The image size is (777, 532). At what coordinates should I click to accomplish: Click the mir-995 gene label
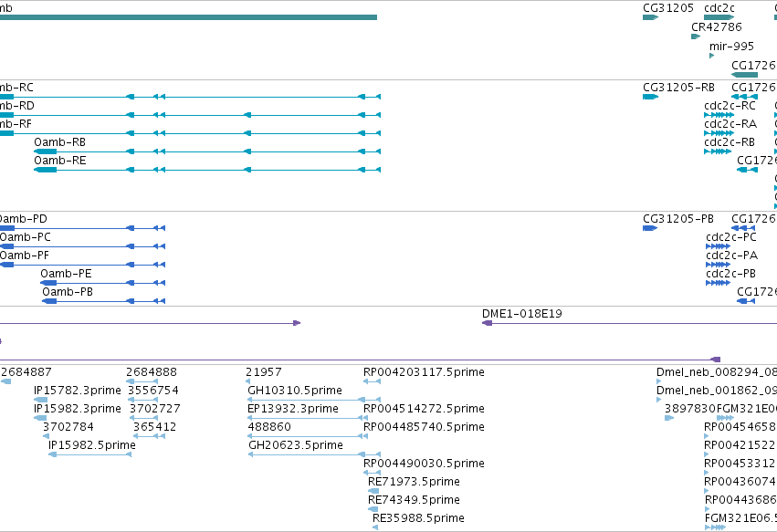731,46
